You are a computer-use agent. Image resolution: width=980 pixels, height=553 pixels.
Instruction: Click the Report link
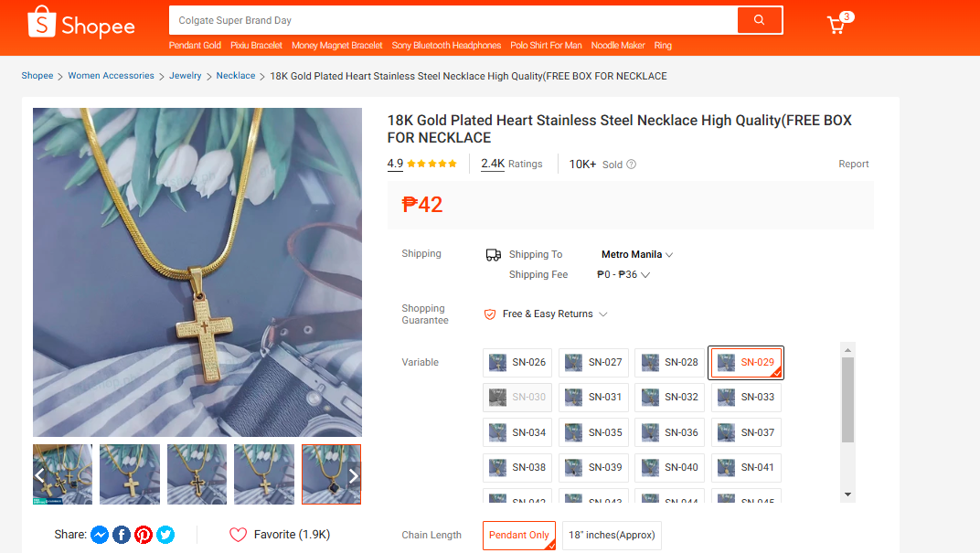pyautogui.click(x=853, y=165)
